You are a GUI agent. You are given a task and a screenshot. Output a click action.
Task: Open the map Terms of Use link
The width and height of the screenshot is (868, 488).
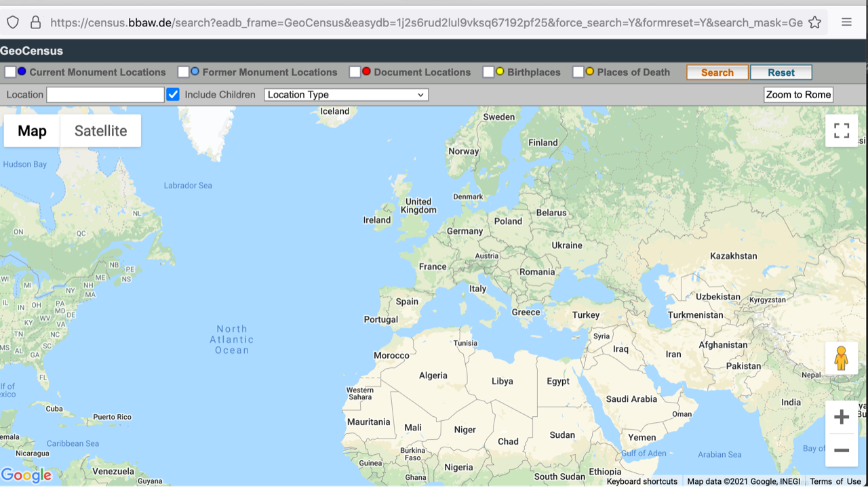coord(835,482)
